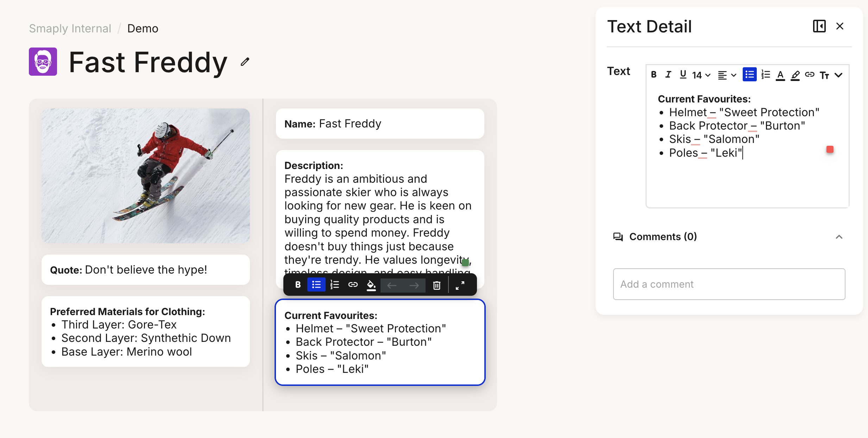Edit the Fast Freddy title with pencil icon
868x438 pixels.
coord(245,62)
